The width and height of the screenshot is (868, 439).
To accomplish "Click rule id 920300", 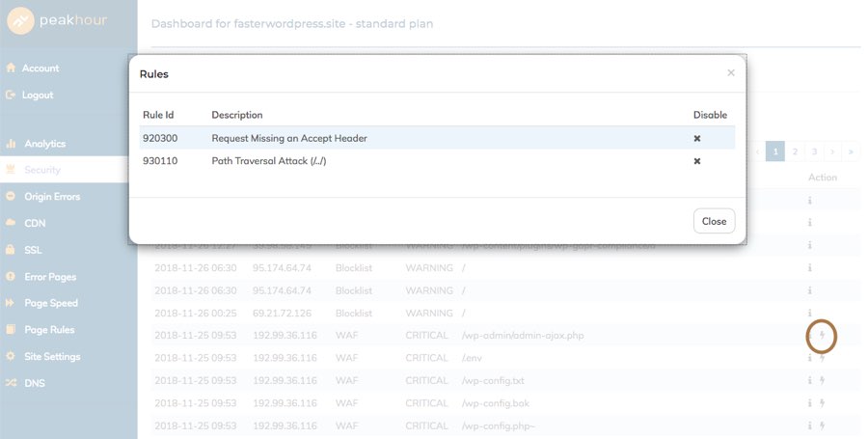I will 160,138.
